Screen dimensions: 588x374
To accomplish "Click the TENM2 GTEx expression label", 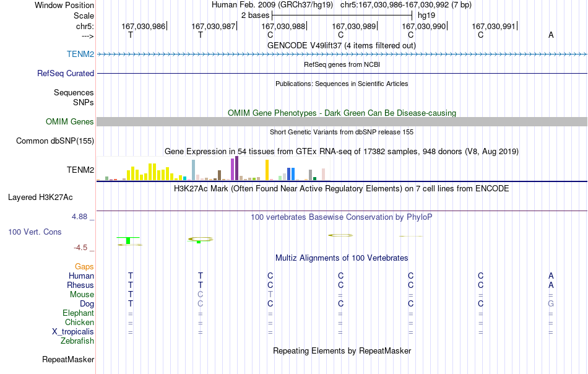I will [80, 170].
